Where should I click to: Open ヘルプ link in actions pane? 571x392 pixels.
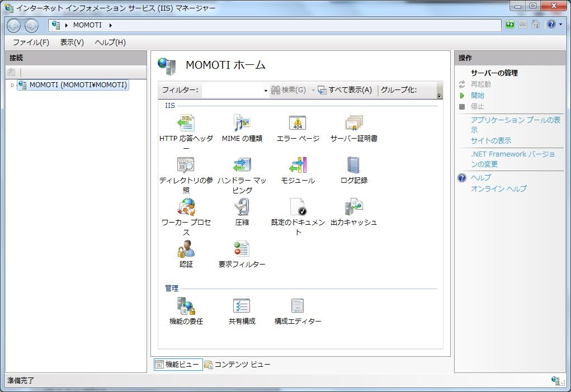click(481, 177)
